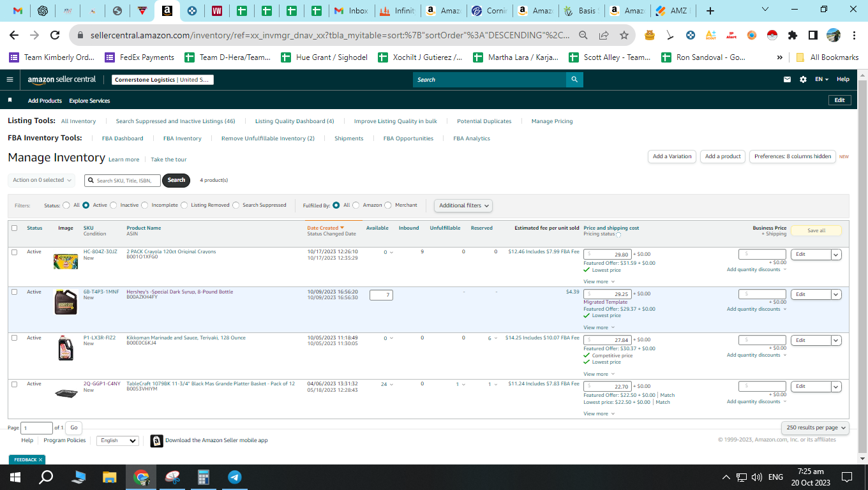
Task: Choose Merchant under Fulfilled By
Action: (388, 205)
